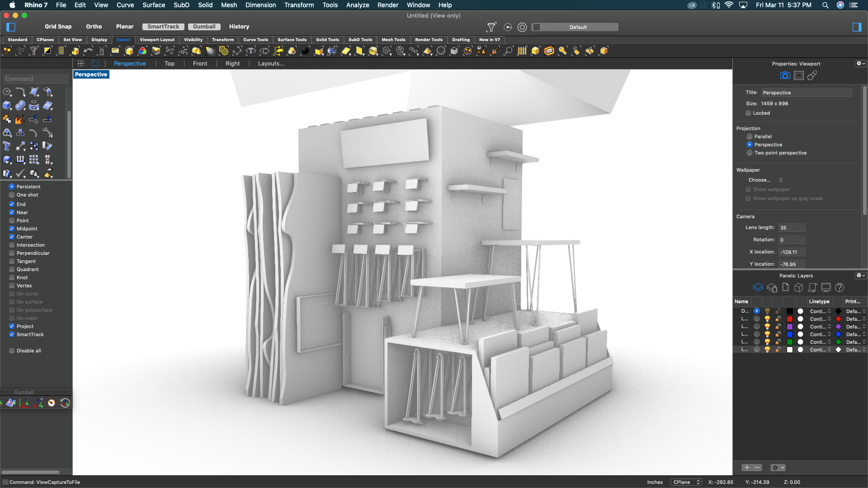Toggle the History button
868x488 pixels.
coord(239,27)
